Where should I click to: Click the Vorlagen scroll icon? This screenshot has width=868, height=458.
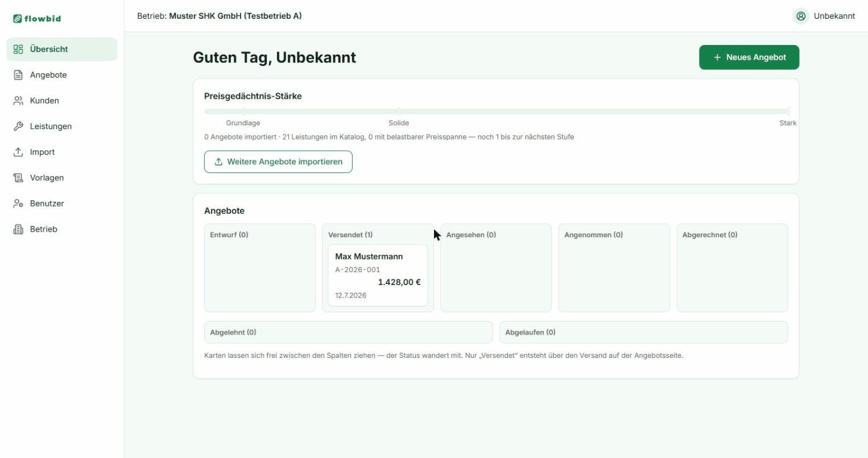point(18,178)
